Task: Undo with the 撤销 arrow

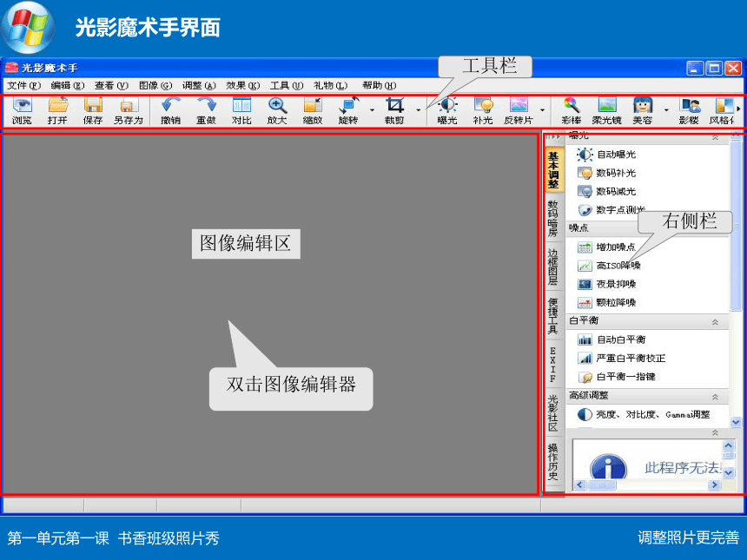Action: [x=170, y=111]
